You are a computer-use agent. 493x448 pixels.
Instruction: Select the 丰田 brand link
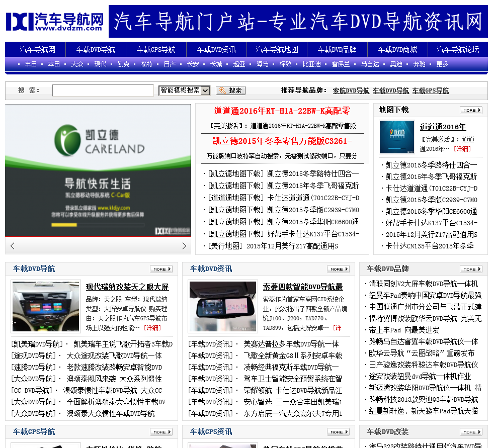point(31,64)
